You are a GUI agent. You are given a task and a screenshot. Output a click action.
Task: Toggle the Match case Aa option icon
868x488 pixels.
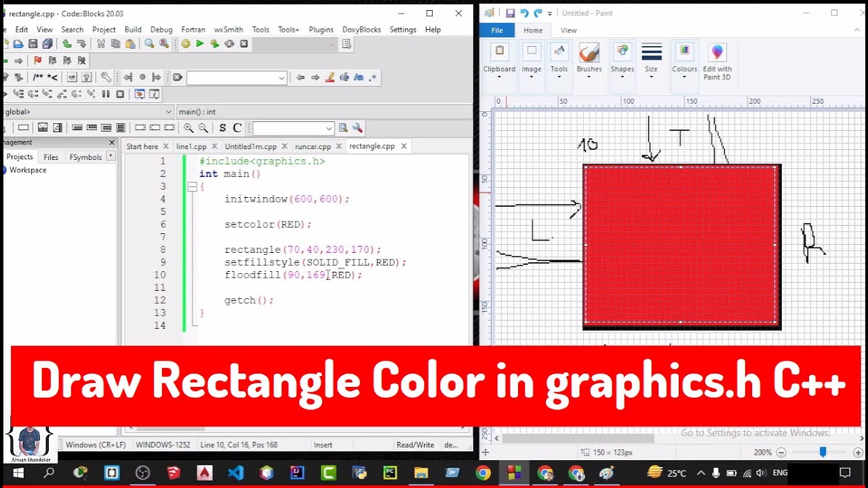[x=359, y=77]
